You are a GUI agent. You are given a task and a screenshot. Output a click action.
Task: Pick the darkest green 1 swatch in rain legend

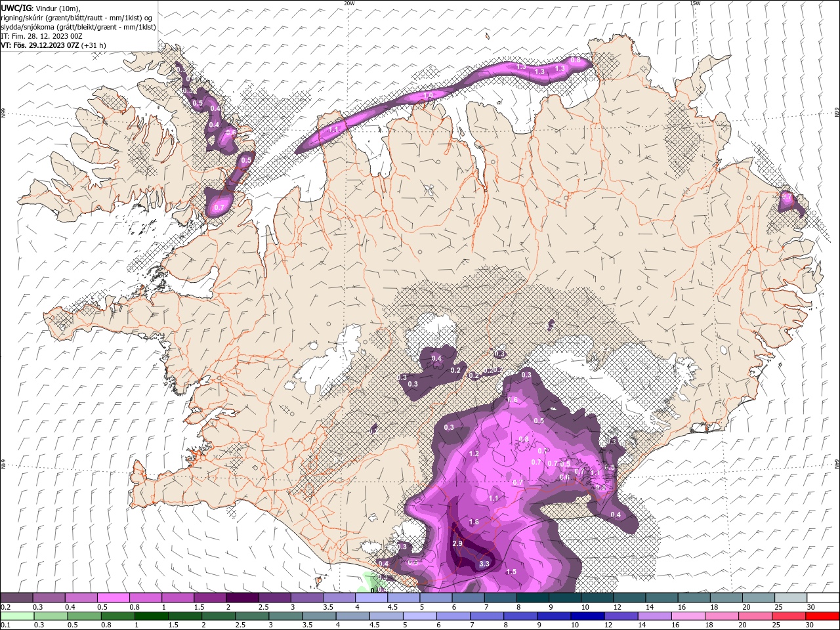[x=152, y=616]
